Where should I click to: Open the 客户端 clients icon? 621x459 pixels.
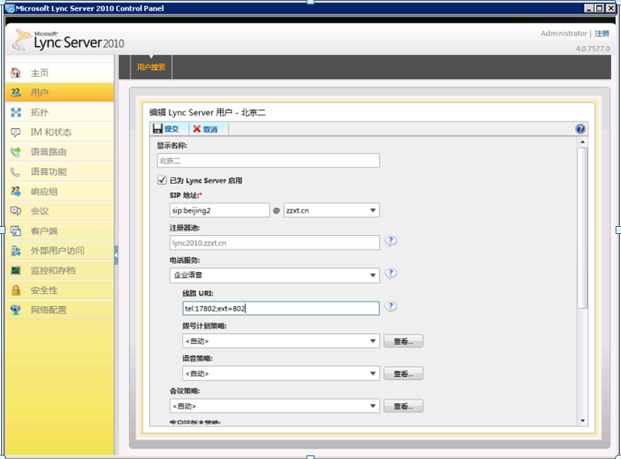15,231
